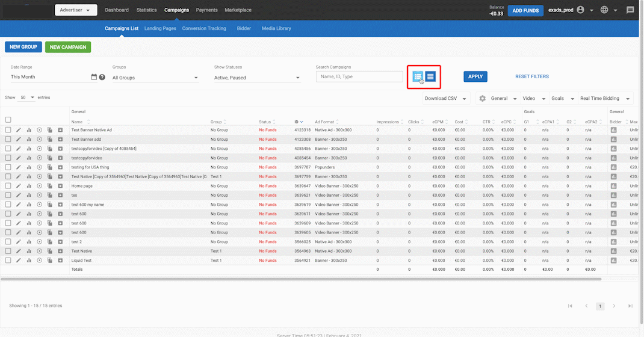
Task: Switch to the compact list view icon
Action: (430, 76)
